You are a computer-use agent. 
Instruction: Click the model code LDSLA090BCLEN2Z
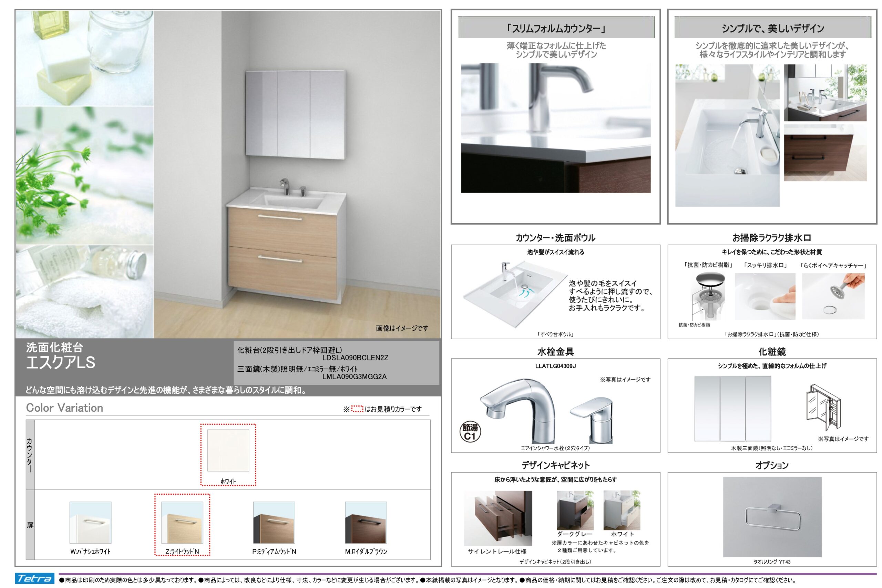355,358
